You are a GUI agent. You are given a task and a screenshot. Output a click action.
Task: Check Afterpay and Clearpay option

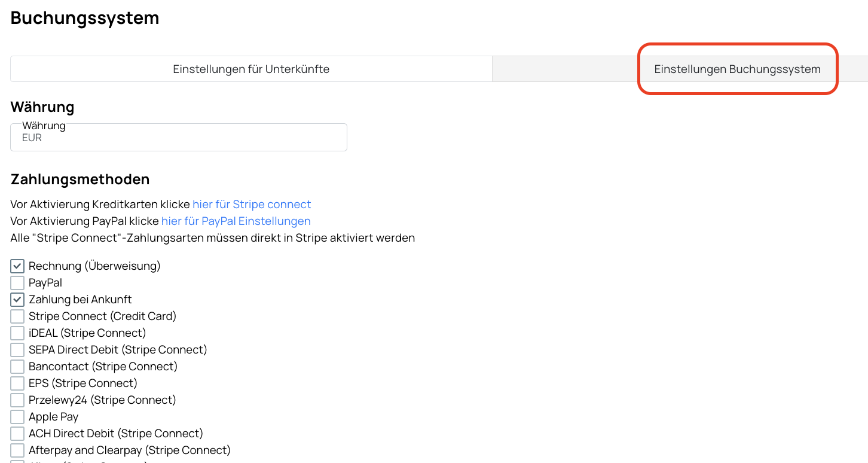tap(17, 450)
